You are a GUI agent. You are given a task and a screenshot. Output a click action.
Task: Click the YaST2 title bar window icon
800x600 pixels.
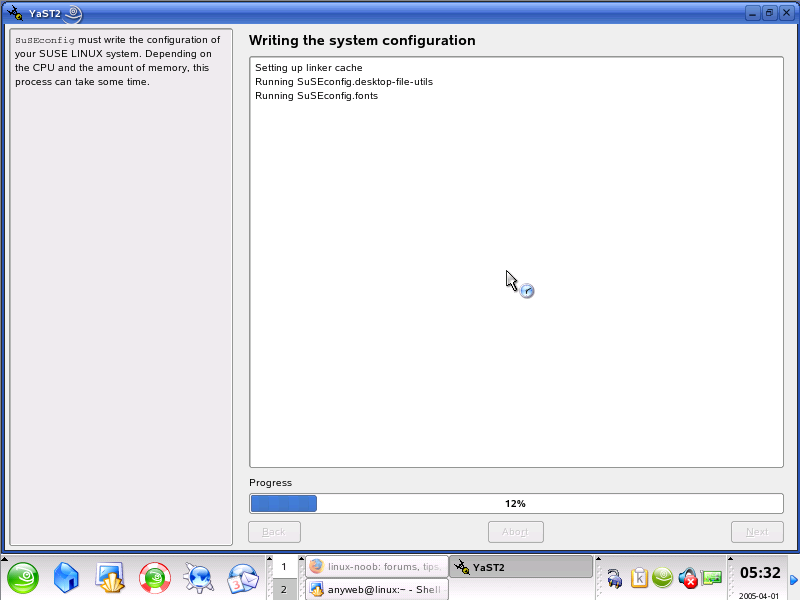[x=15, y=13]
